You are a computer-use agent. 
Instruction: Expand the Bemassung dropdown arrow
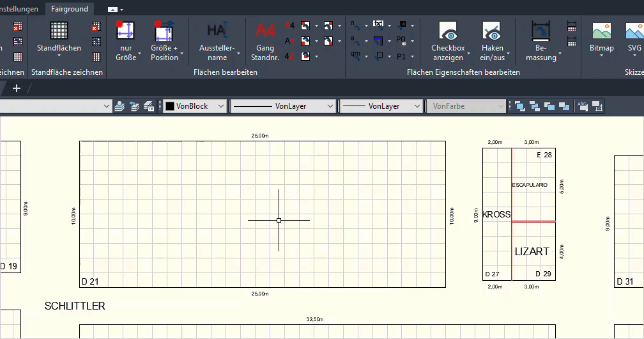point(560,54)
